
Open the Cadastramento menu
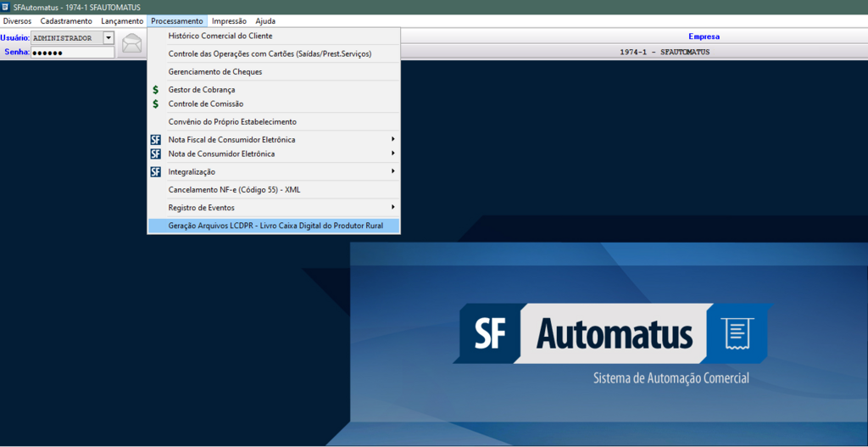(66, 21)
